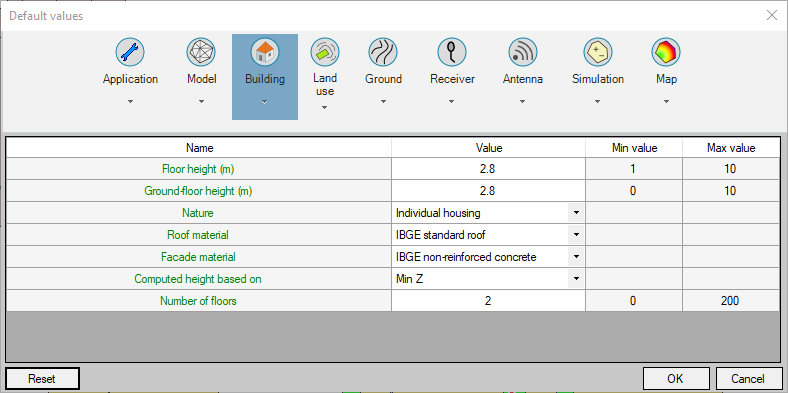788x393 pixels.
Task: Click Min value 0 for Ground-floor height
Action: pyautogui.click(x=634, y=191)
